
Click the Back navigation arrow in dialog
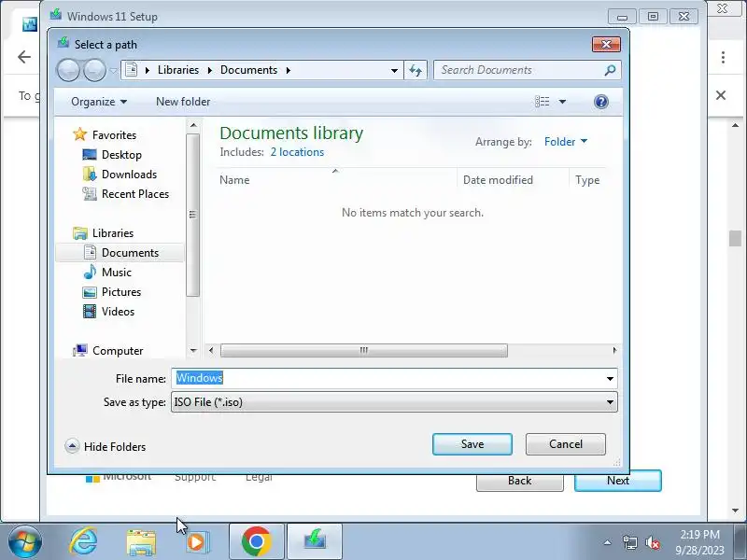68,71
